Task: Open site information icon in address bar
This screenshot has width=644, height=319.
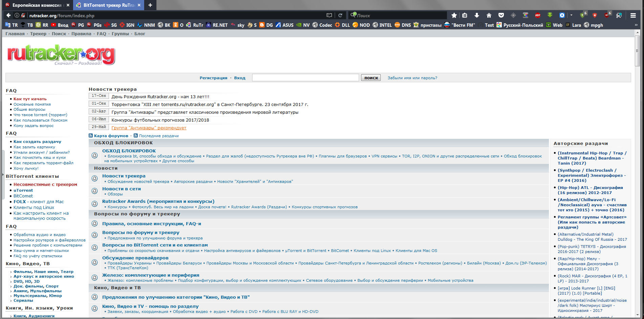Action: click(17, 15)
